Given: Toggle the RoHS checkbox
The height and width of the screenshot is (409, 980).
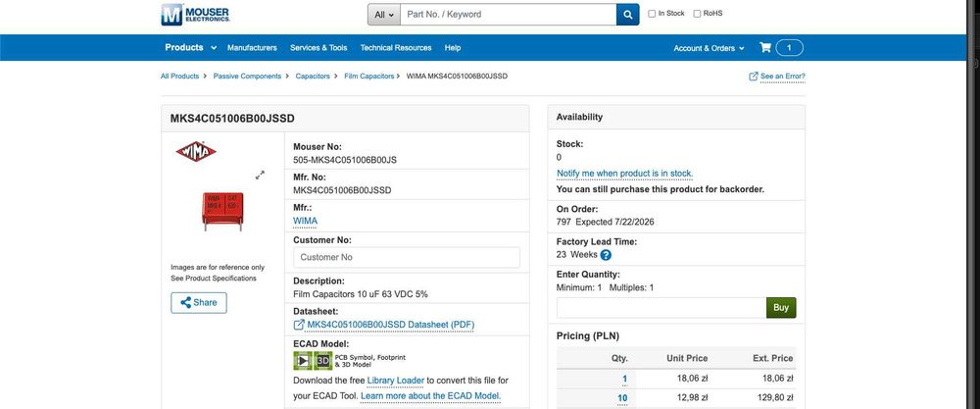Looking at the screenshot, I should (697, 14).
